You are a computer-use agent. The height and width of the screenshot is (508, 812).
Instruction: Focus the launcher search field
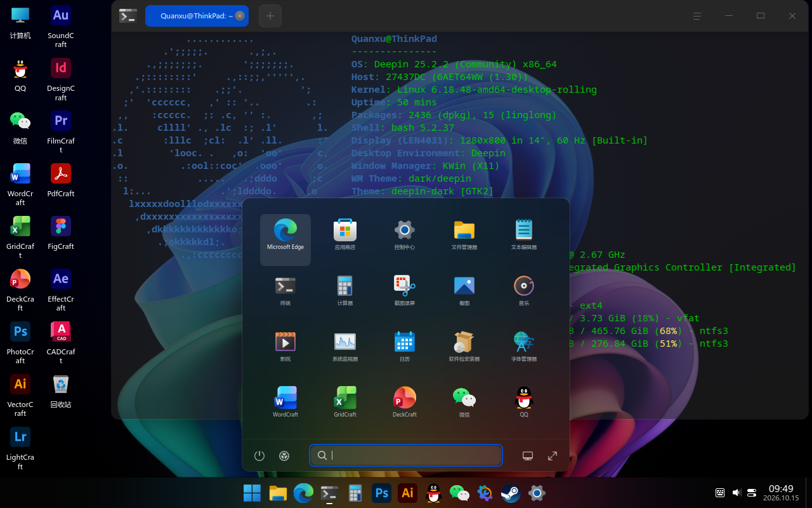[x=406, y=455]
